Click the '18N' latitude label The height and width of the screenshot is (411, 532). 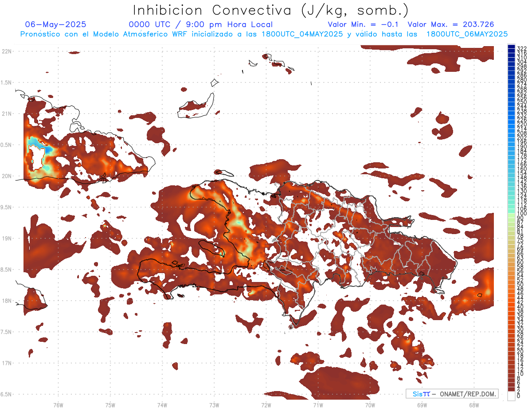point(7,301)
